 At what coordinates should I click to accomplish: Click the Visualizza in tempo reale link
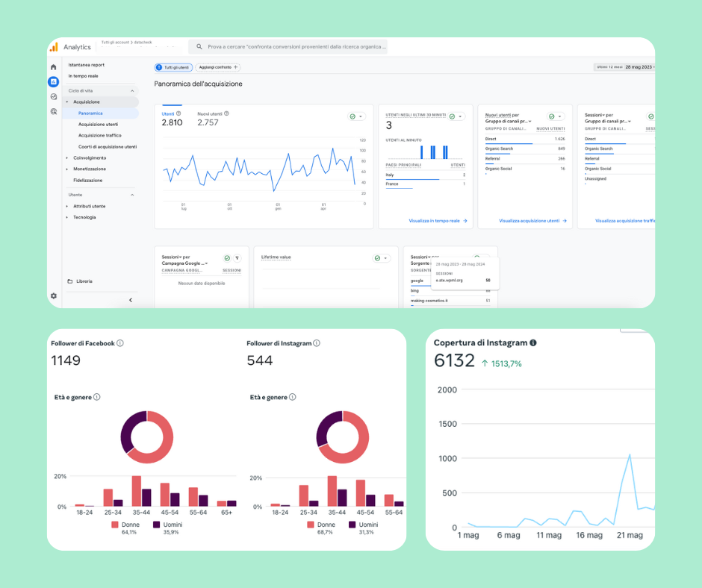tap(438, 221)
